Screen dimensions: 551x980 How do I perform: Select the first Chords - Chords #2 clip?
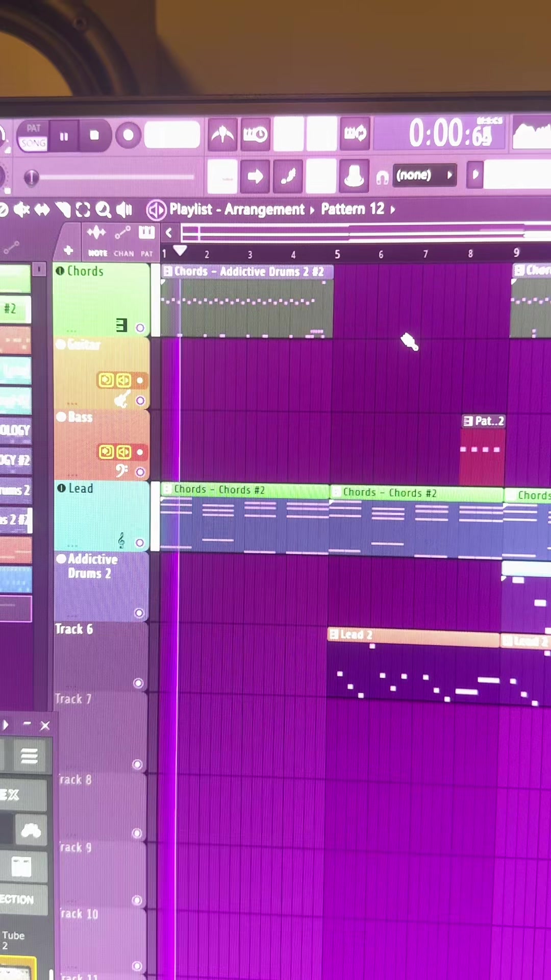[x=245, y=518]
